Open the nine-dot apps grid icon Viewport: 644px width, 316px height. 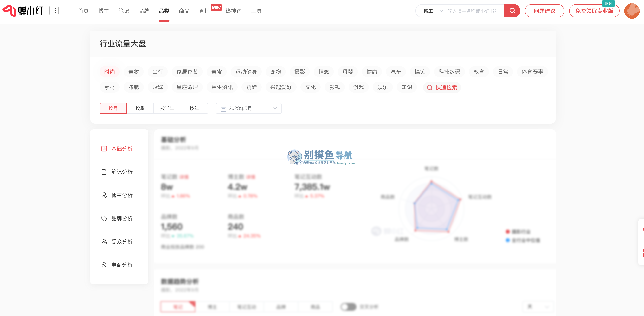(x=54, y=10)
